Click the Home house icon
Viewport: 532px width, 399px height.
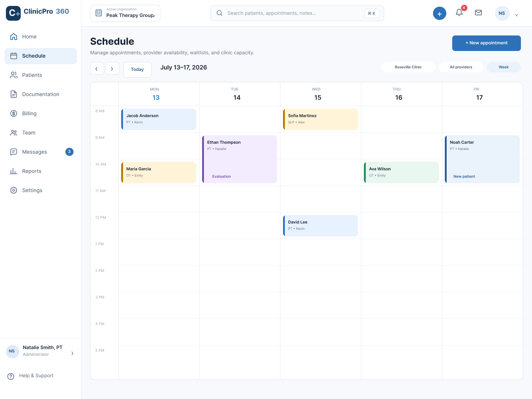[x=14, y=37]
